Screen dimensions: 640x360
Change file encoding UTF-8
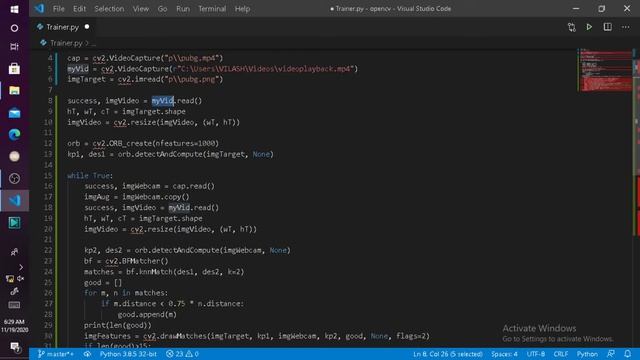tap(536, 354)
